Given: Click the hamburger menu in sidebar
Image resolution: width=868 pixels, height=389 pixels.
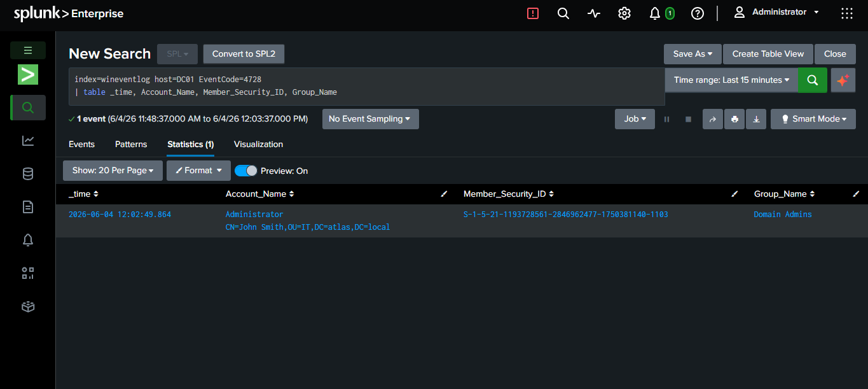Looking at the screenshot, I should tap(28, 50).
